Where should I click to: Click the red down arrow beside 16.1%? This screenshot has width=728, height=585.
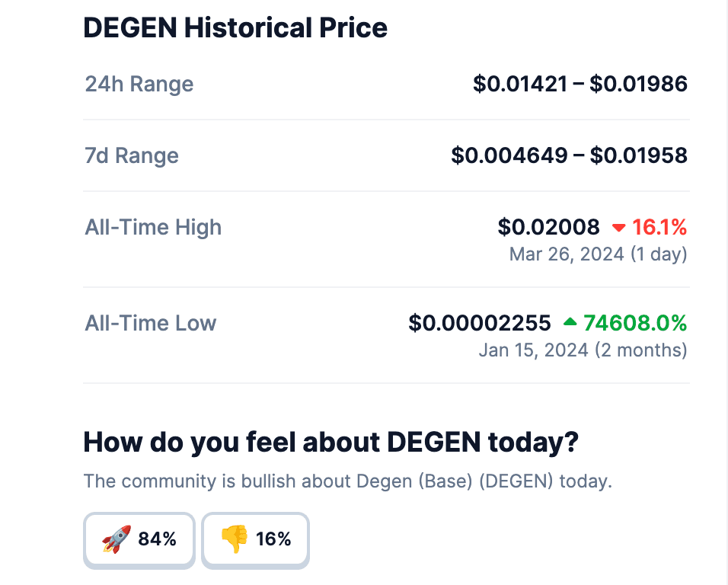[x=618, y=228]
